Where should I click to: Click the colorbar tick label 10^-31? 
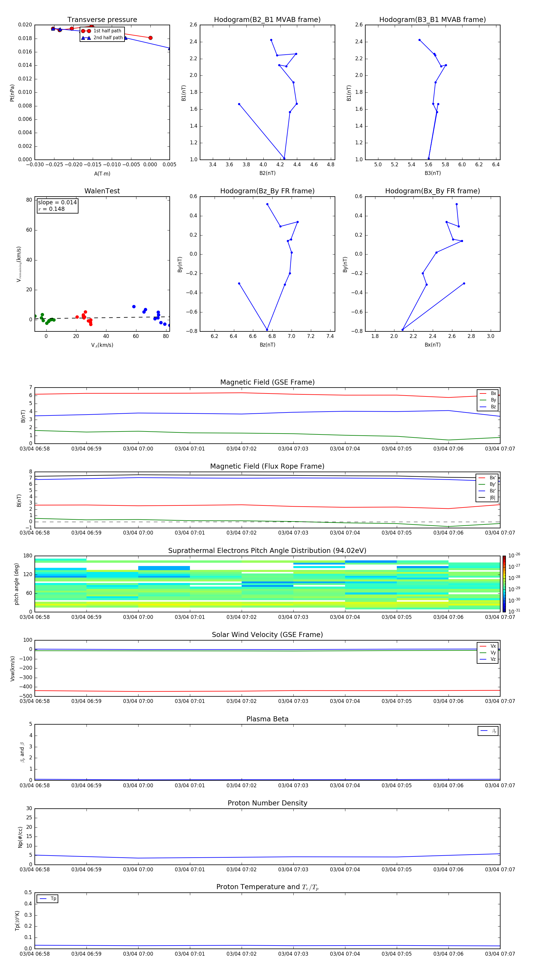(x=514, y=611)
